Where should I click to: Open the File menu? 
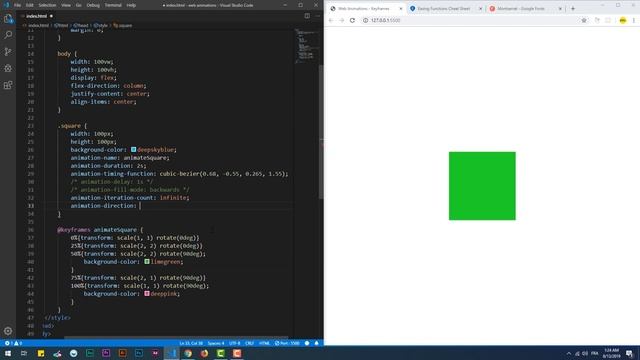17,5
